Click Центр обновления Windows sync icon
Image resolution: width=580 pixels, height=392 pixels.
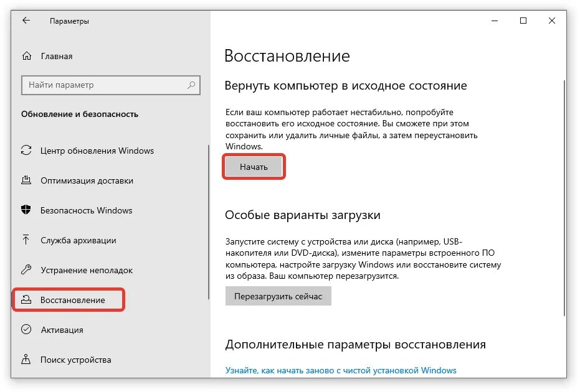tap(26, 150)
